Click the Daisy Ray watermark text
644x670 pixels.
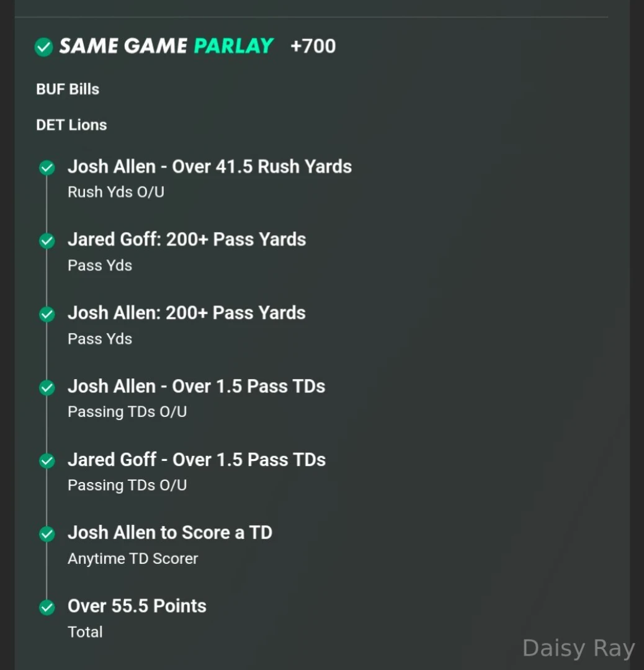[x=578, y=648]
